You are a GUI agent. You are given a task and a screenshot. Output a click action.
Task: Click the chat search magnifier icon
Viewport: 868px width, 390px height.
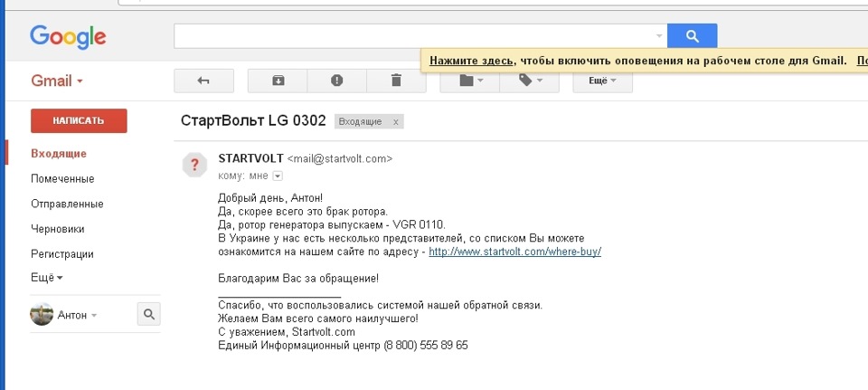click(x=149, y=314)
